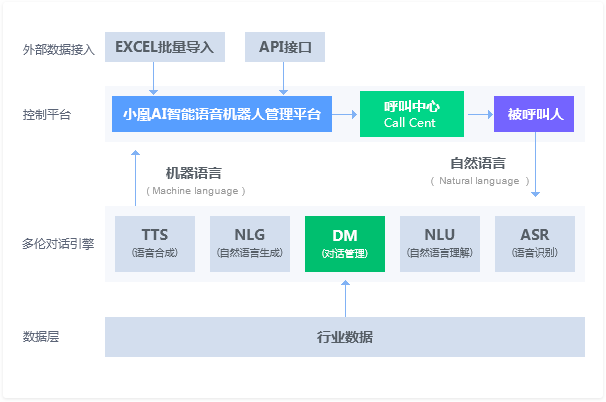This screenshot has width=606, height=402.
Task: Click the 机器语言 heading
Action: [194, 173]
